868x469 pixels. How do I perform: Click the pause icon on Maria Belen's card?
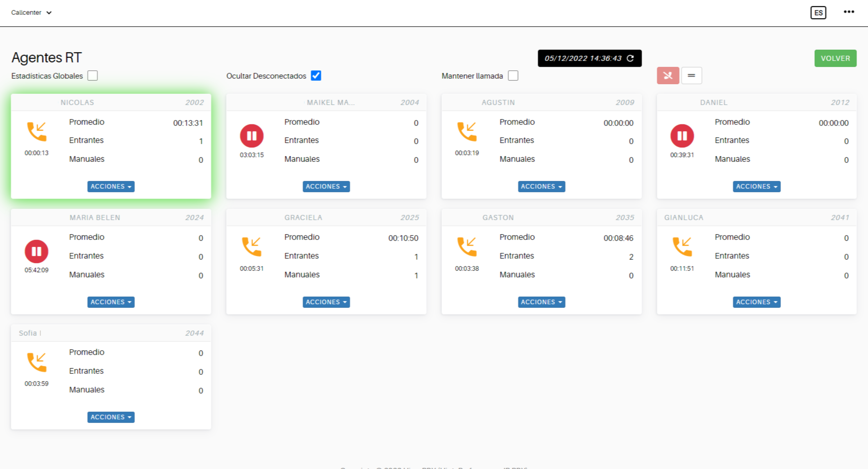click(x=36, y=251)
